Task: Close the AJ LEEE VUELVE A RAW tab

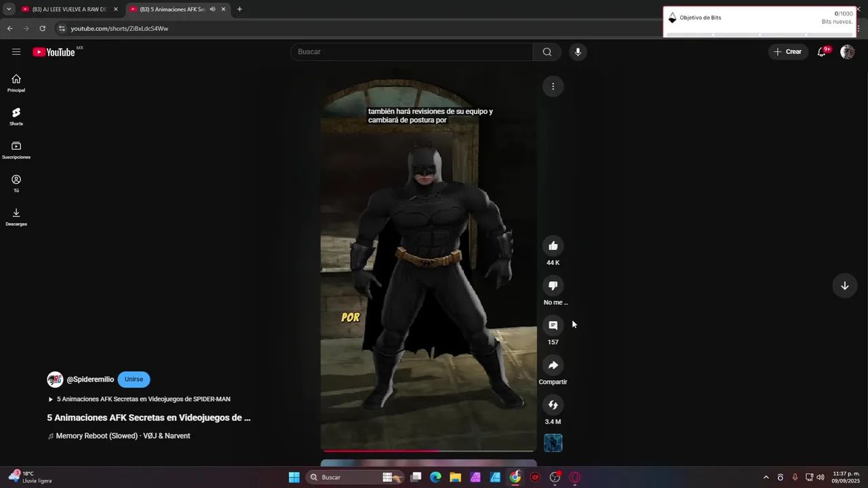Action: (115, 9)
